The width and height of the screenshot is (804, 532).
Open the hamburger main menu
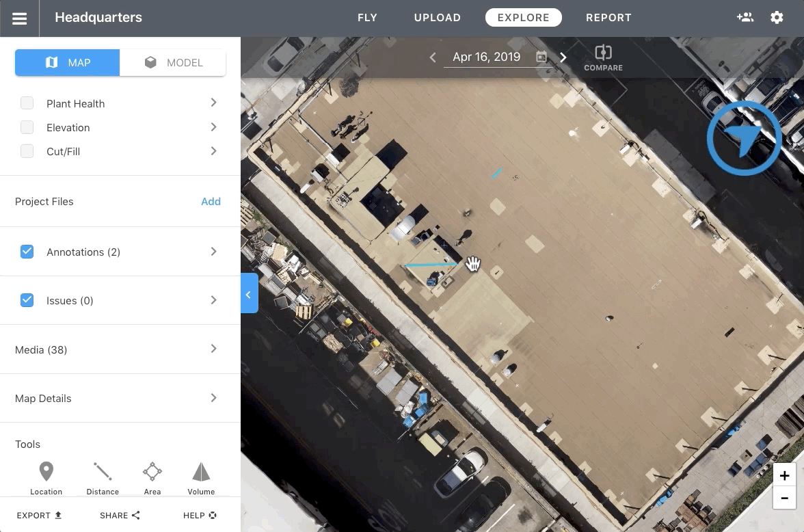click(19, 18)
